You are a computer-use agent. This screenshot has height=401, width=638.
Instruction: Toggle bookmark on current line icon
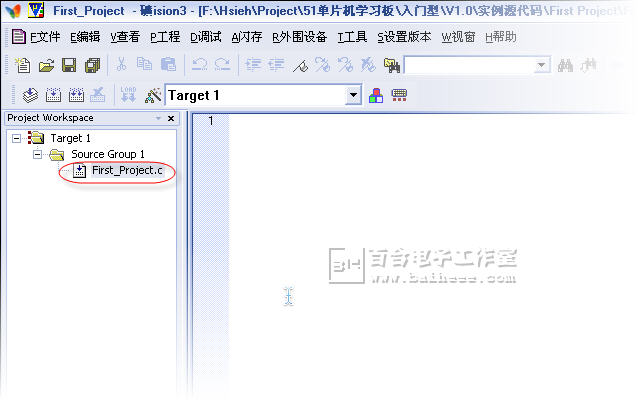point(300,65)
